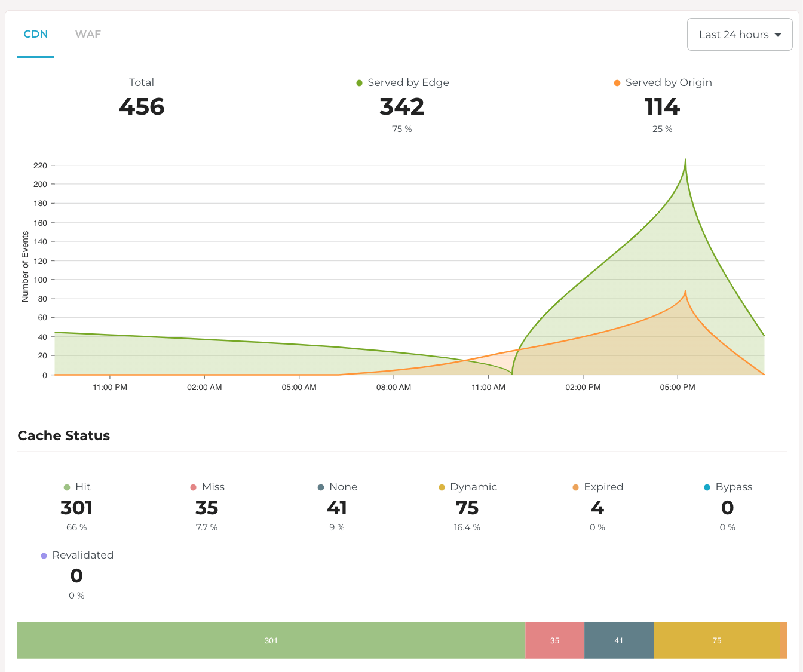The image size is (803, 672).
Task: Click the 16.4 % Dynamic percentage
Action: pos(467,527)
